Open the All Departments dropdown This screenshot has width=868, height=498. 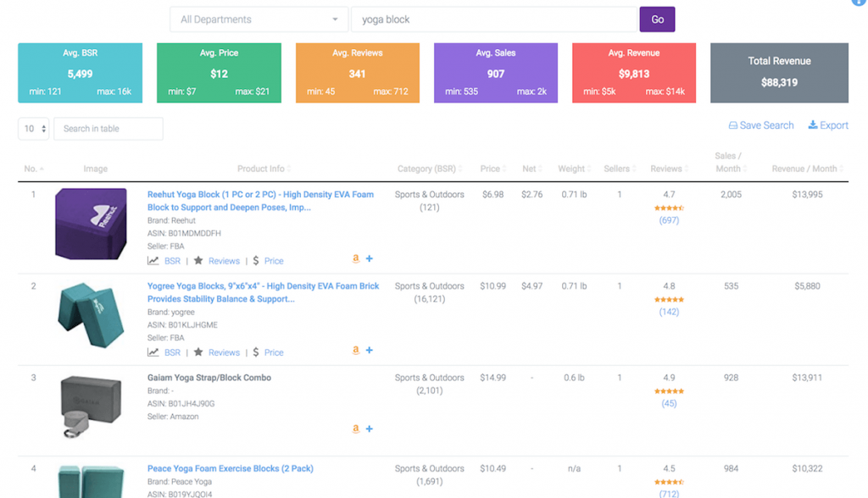[258, 18]
